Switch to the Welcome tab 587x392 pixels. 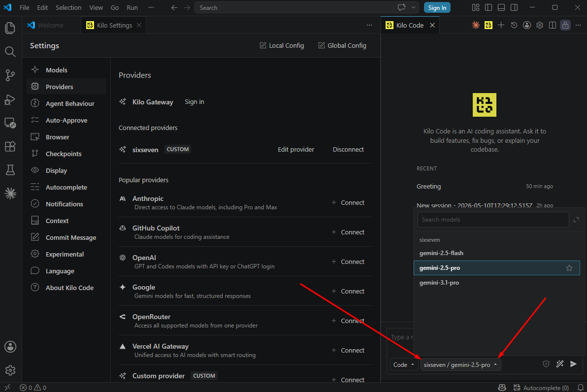pyautogui.click(x=51, y=25)
